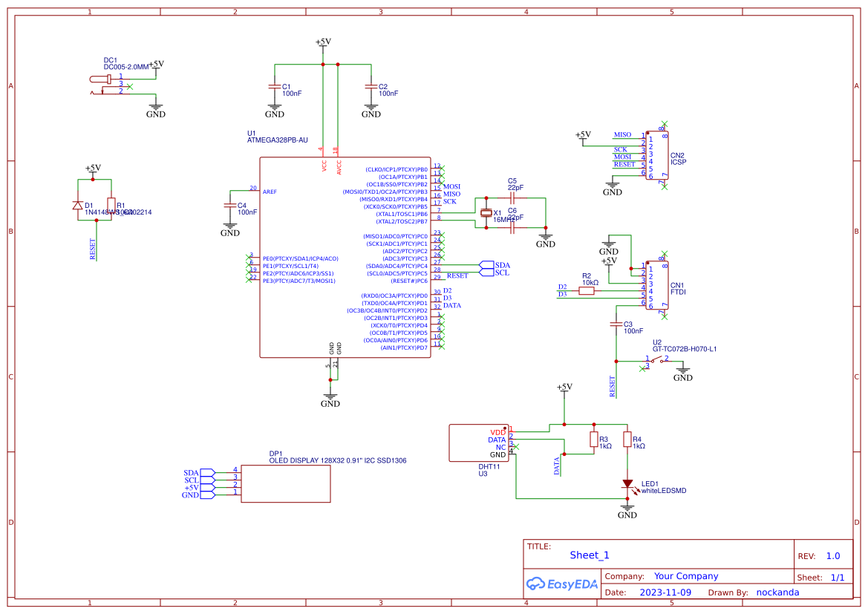Select the D1 1N4148WS diode symbol
Viewport: 868px width, 614px height.
tap(77, 206)
